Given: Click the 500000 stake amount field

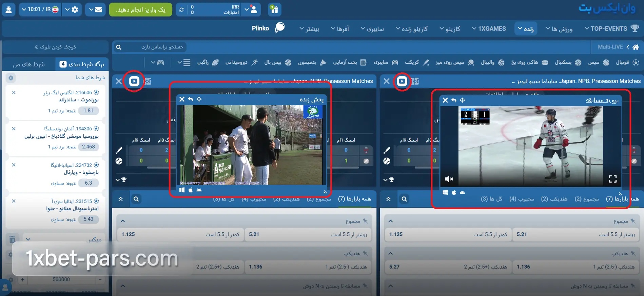Looking at the screenshot, I should tap(61, 280).
